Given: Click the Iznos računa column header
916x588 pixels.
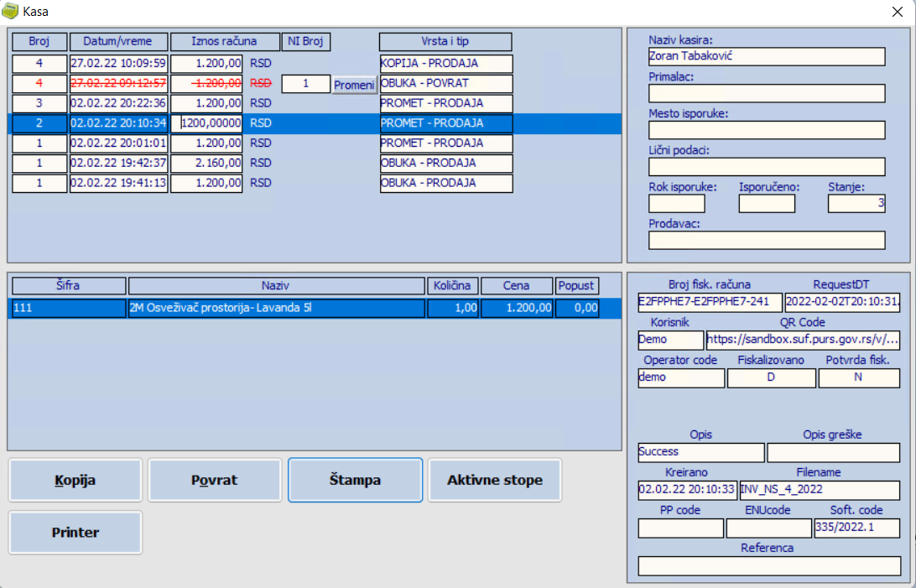Looking at the screenshot, I should point(224,41).
